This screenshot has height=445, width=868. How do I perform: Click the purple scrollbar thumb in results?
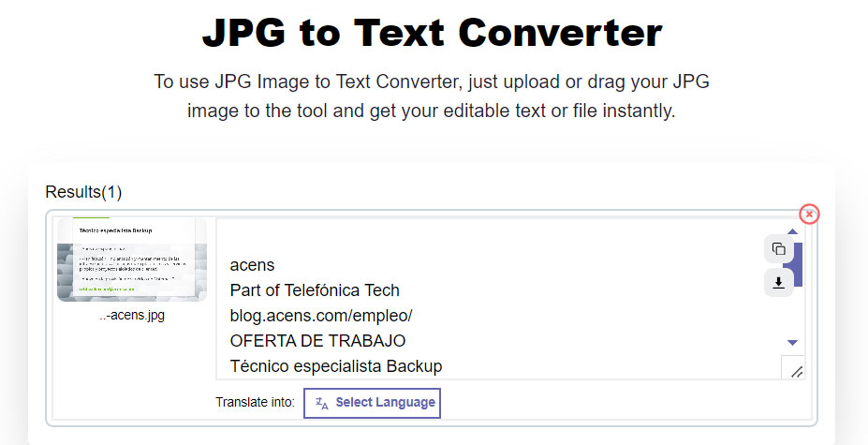(797, 264)
